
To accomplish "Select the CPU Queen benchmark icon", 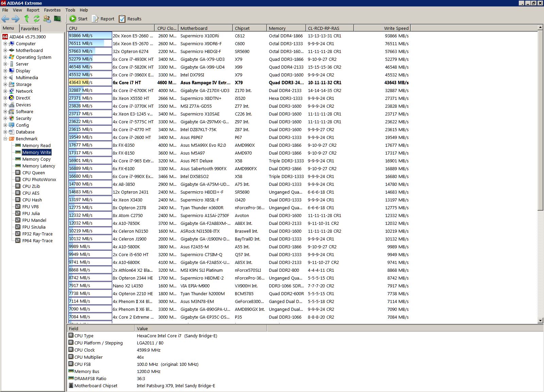I will click(18, 173).
